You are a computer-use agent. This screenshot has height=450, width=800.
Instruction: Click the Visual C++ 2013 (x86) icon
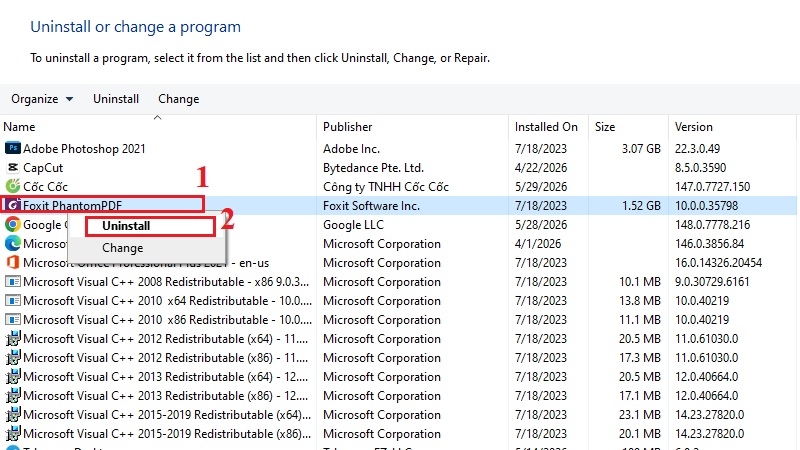13,395
